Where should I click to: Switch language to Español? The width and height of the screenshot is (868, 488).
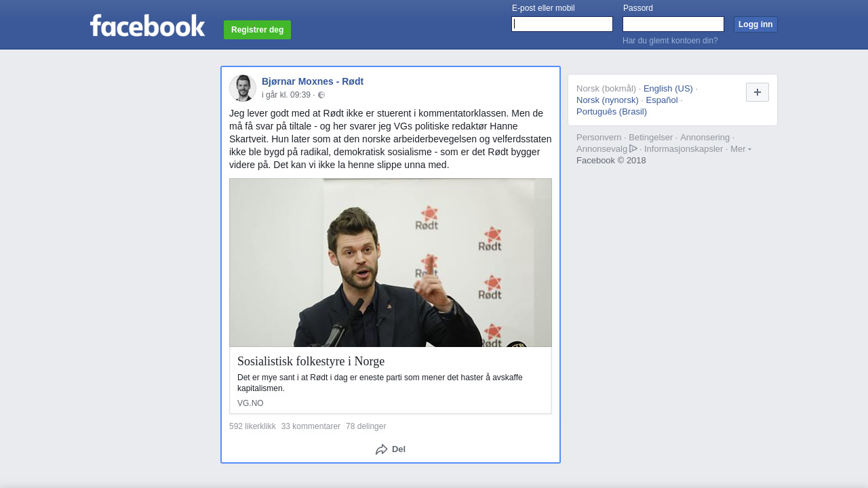662,100
